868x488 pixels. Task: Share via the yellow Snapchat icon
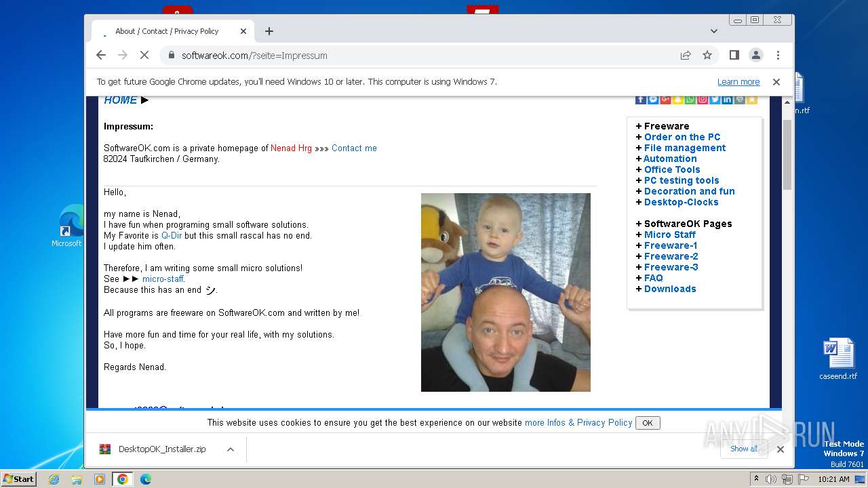678,100
